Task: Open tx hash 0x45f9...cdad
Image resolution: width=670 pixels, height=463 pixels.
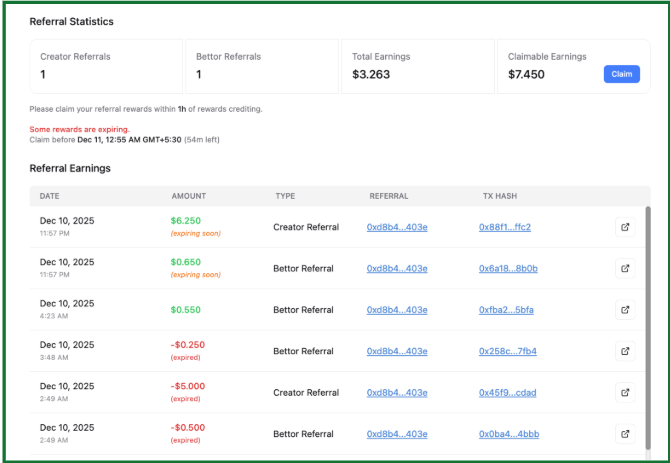Action: click(507, 393)
